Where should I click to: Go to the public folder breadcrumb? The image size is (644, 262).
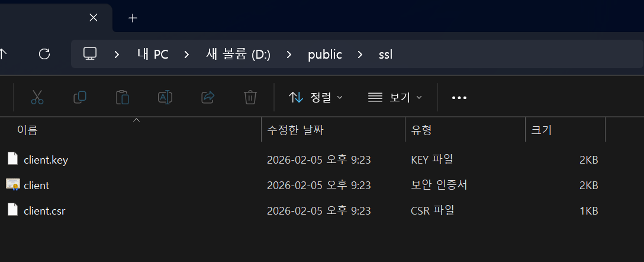click(x=324, y=55)
